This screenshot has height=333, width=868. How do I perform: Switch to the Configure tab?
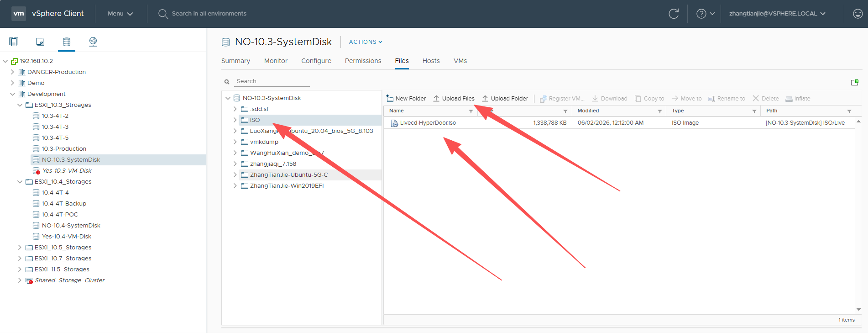tap(316, 61)
